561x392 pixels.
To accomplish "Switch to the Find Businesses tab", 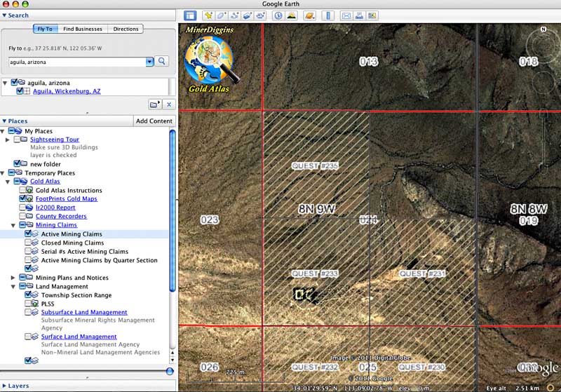I will click(83, 29).
